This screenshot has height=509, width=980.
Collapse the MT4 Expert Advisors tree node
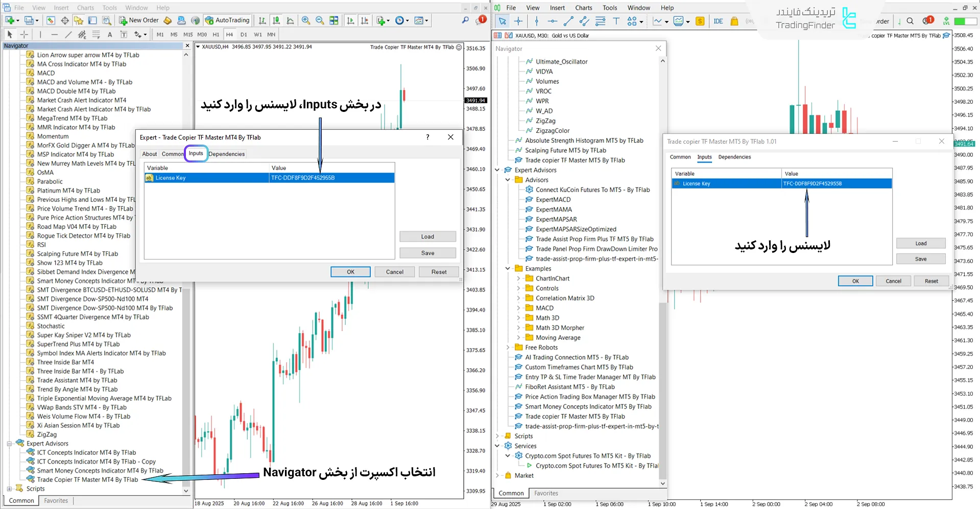9,444
